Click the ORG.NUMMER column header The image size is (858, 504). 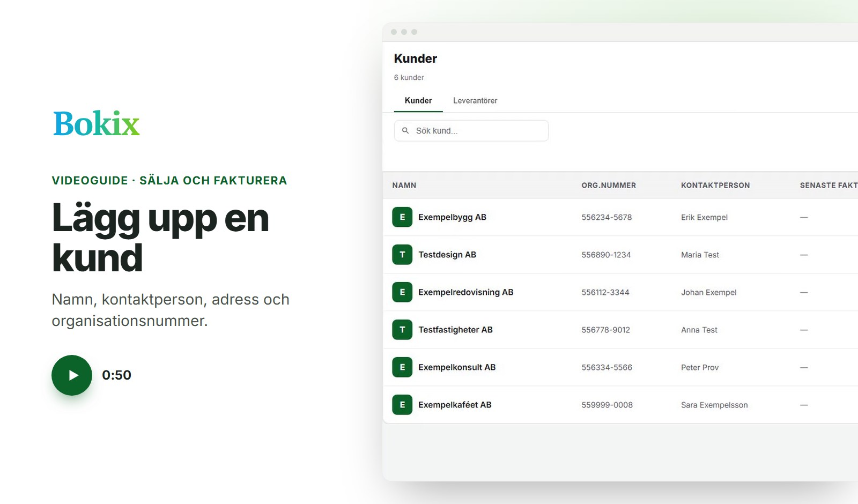coord(609,186)
